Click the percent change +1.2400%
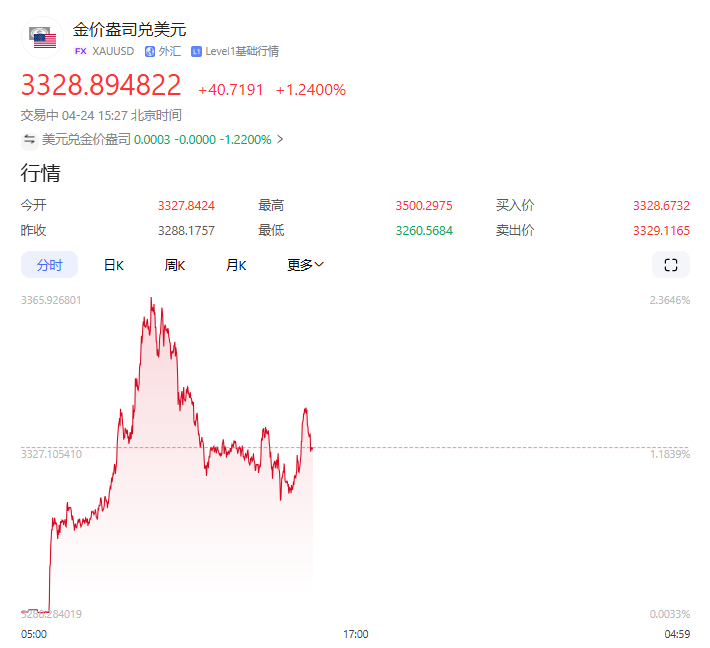This screenshot has height=648, width=710. pos(311,90)
